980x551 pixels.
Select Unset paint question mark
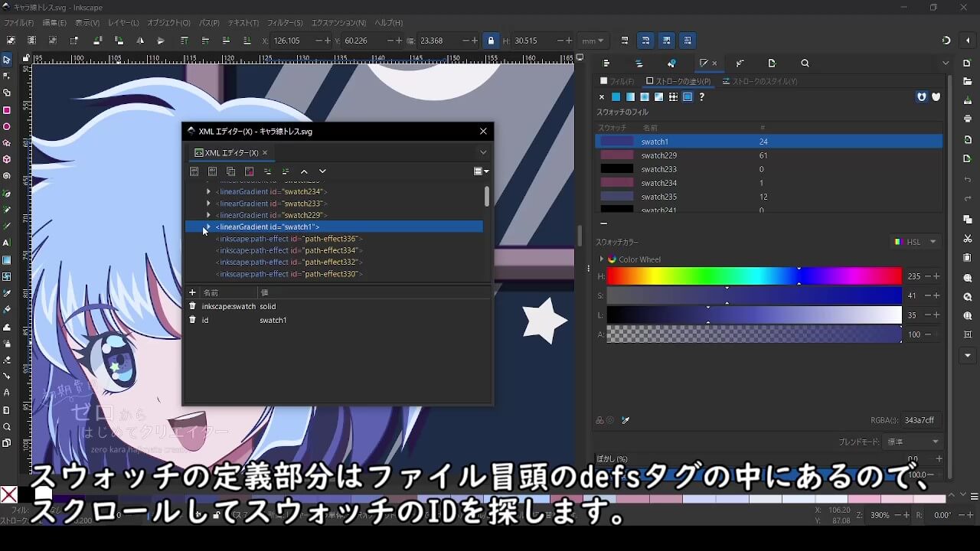click(x=701, y=97)
